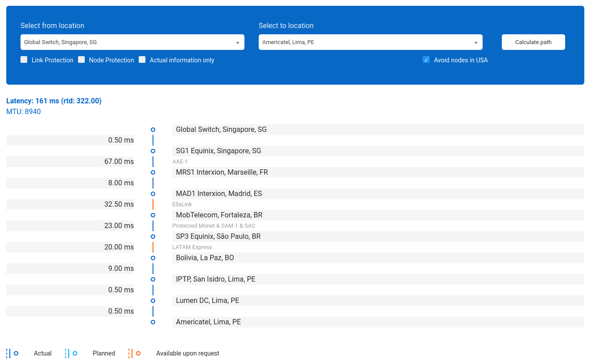Click the Global Switch Singapore node circle
The width and height of the screenshot is (591, 364).
153,130
